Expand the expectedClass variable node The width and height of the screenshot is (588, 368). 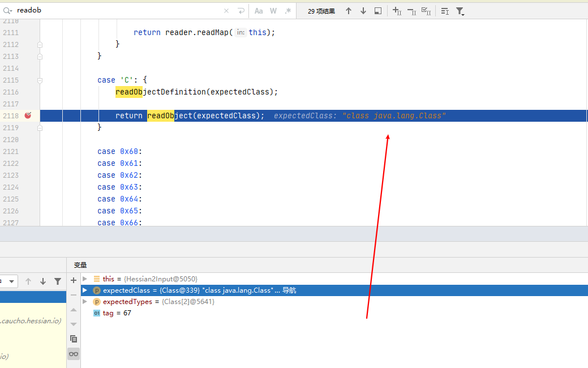point(85,290)
